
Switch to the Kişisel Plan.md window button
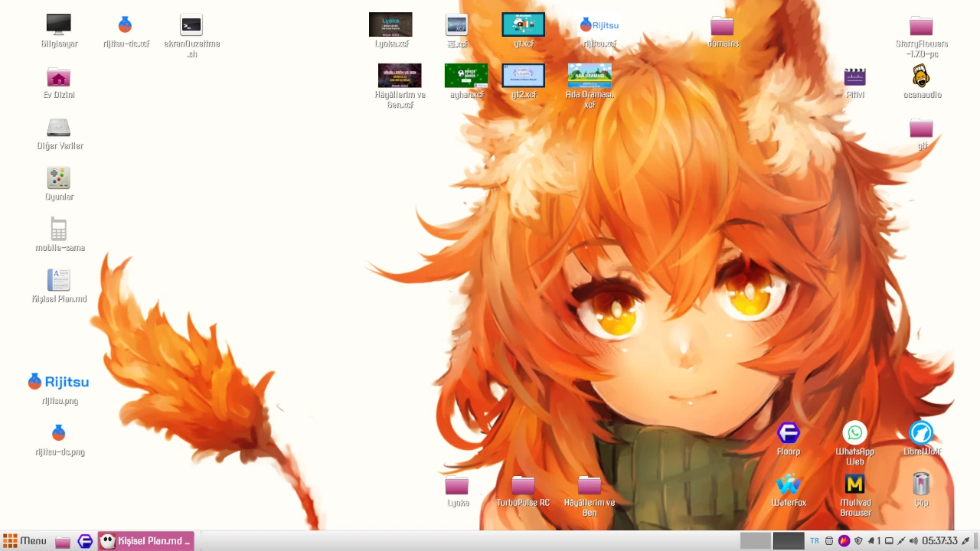(146, 541)
